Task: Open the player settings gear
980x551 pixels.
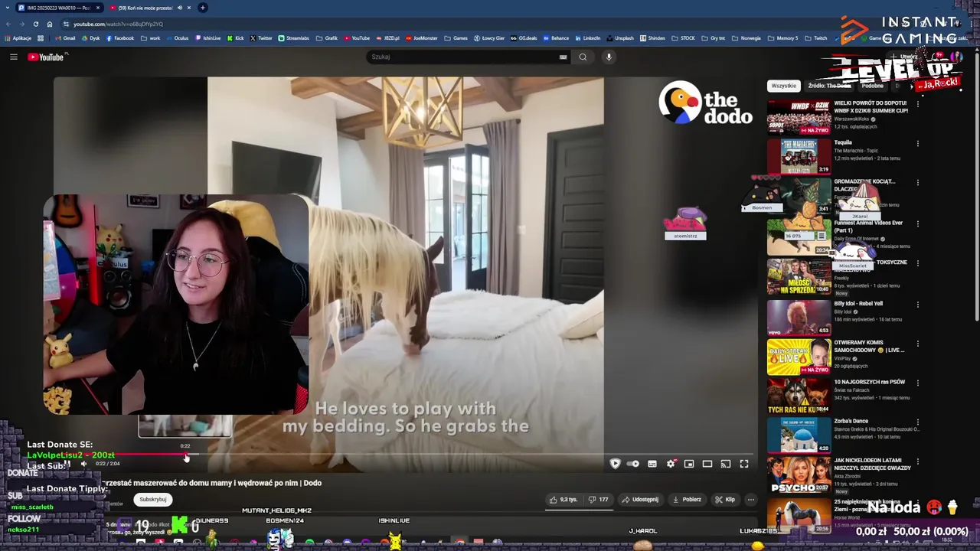Action: [x=671, y=464]
